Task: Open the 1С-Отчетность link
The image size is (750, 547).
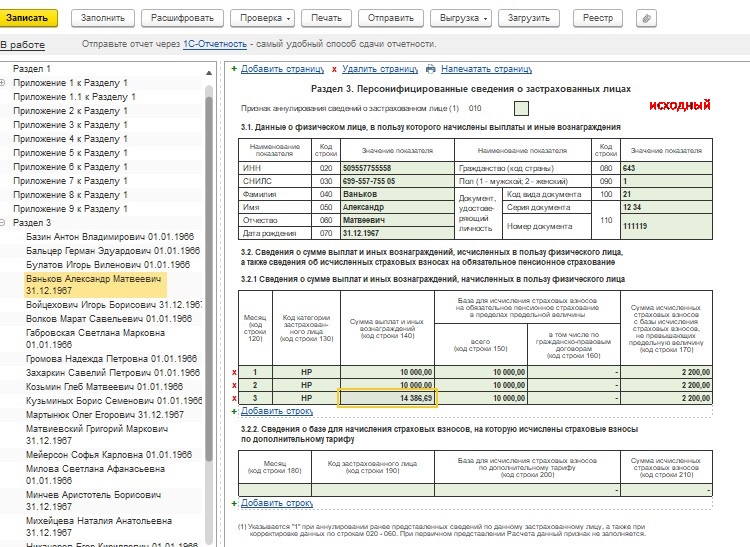Action: point(215,44)
